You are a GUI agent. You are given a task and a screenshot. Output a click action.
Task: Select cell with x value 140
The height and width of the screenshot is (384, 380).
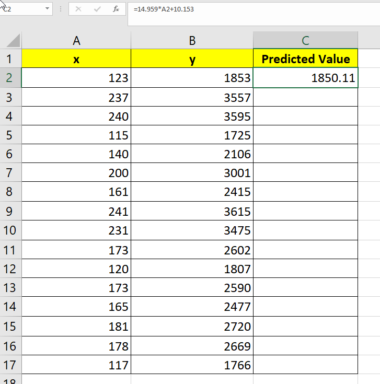coord(76,154)
